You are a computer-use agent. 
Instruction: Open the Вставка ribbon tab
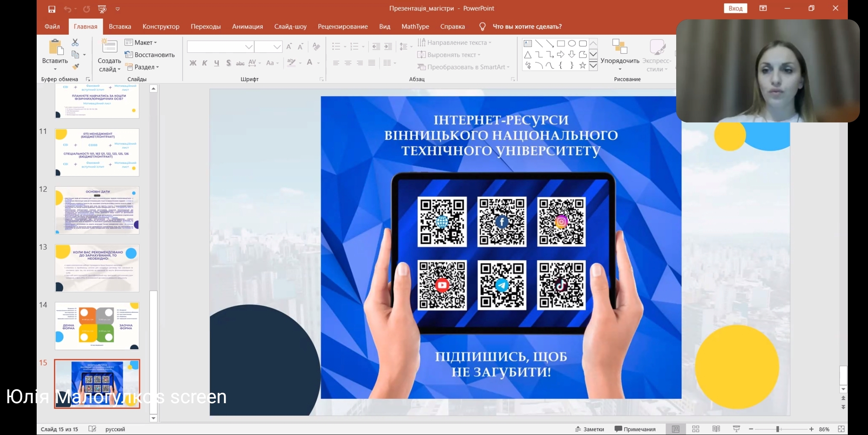pyautogui.click(x=120, y=27)
